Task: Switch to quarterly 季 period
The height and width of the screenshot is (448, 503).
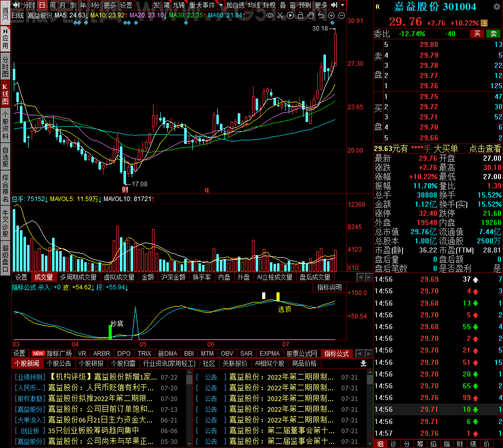Action: tap(73, 5)
